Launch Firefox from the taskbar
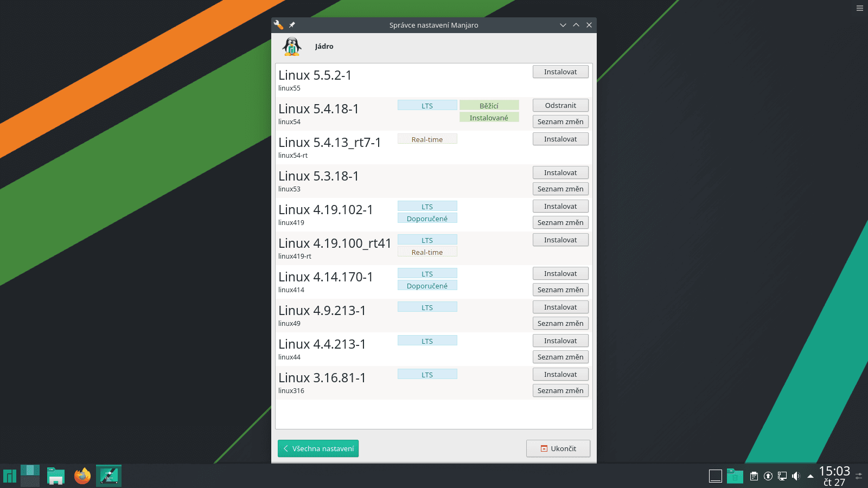The height and width of the screenshot is (488, 868). [x=82, y=476]
